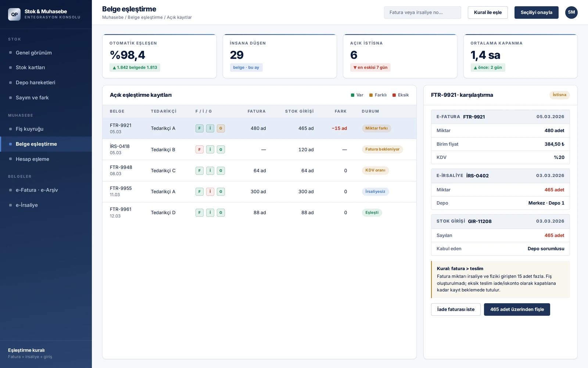Screen dimensions: 588x368
Task: Click the Fatura bekleniyor status badge
Action: [382, 149]
